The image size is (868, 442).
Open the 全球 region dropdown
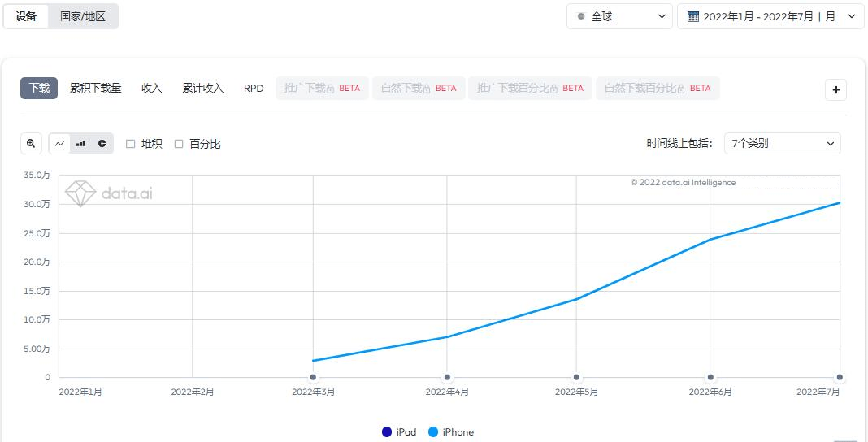pos(619,16)
